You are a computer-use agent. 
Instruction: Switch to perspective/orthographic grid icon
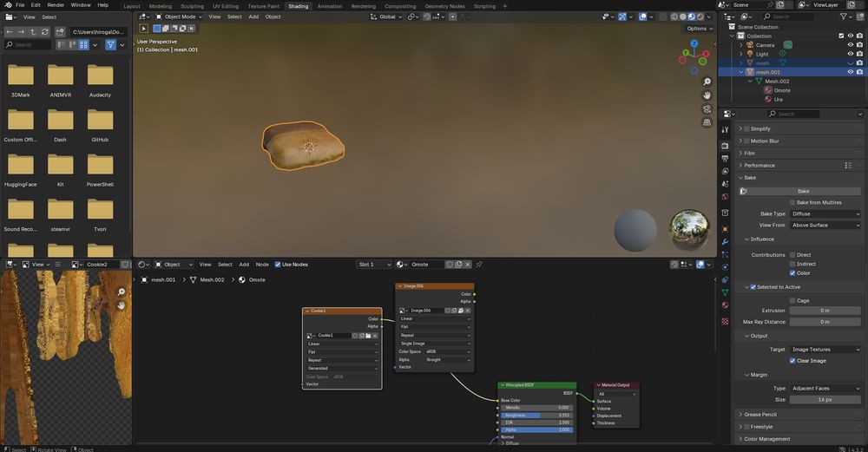(707, 122)
